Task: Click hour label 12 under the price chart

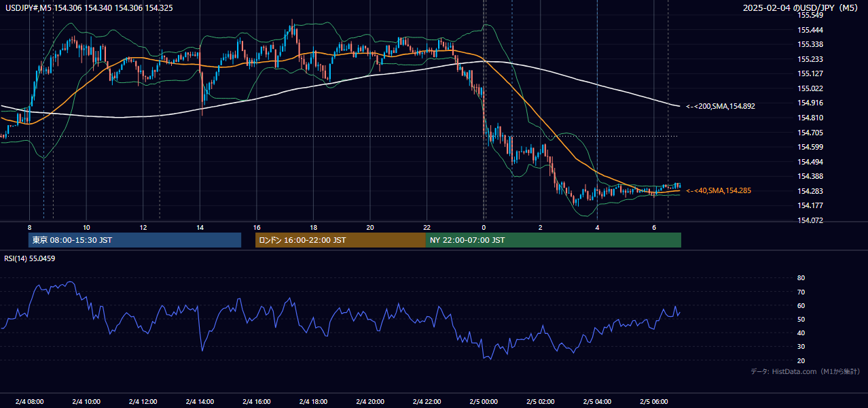Action: [x=143, y=227]
